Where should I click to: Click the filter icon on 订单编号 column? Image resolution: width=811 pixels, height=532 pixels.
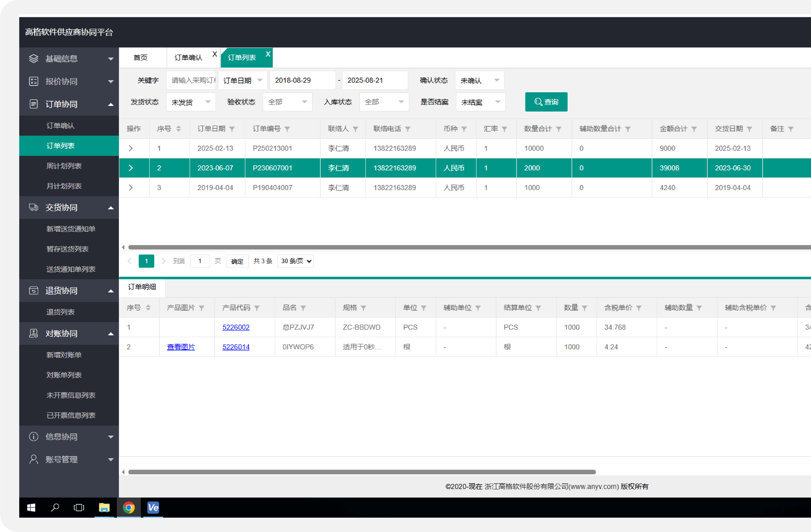[x=287, y=129]
